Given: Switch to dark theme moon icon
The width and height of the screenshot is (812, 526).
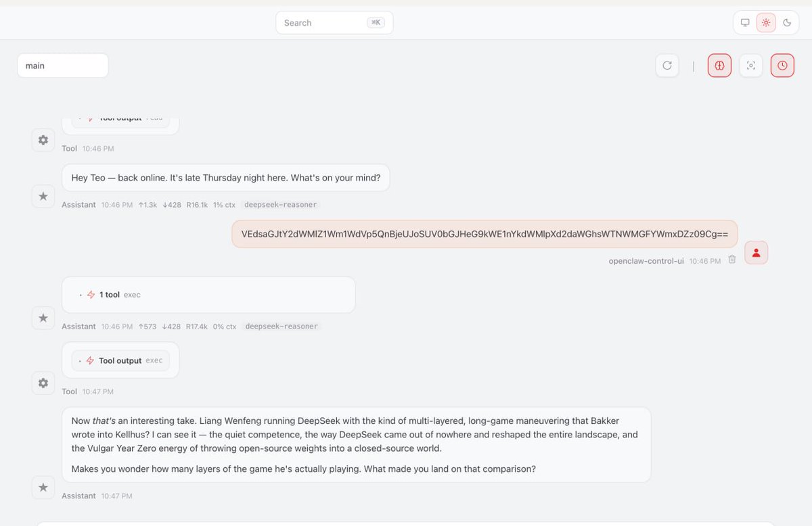Looking at the screenshot, I should 787,22.
